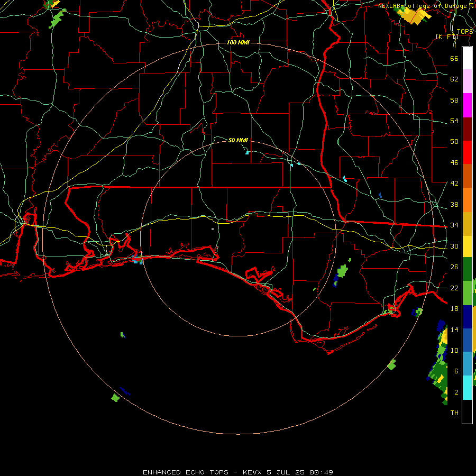Viewport: 476px width, 476px height.
Task: Click the "K FT" units label
Action: [x=447, y=37]
